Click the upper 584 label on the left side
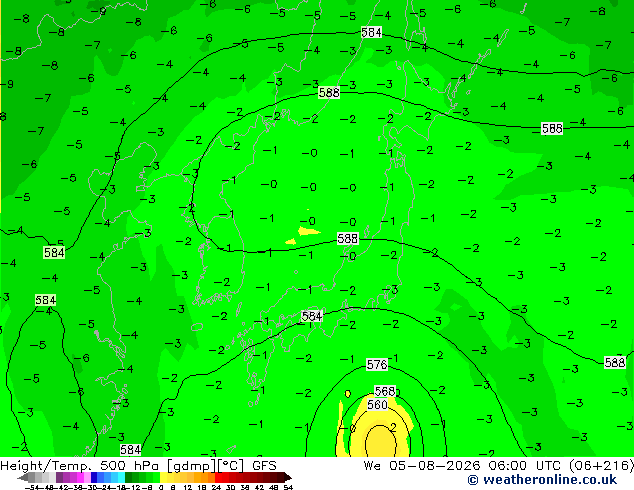Screen dimensions: 634x490 coord(54,253)
